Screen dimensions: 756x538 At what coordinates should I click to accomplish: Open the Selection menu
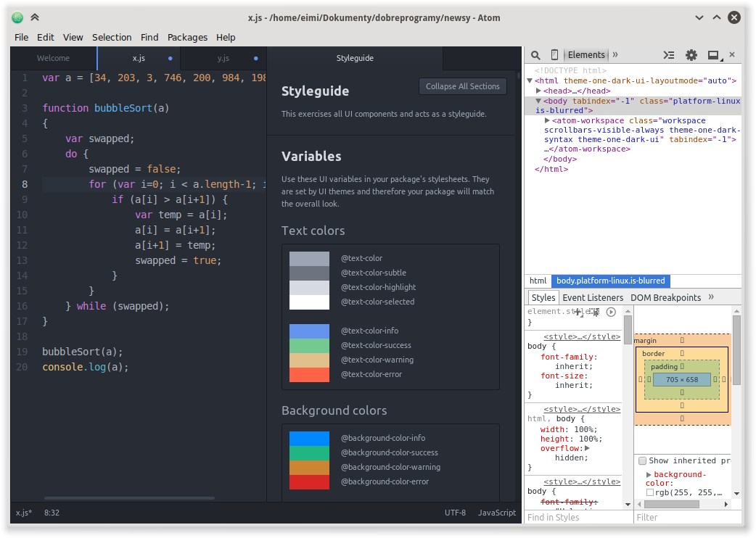112,38
